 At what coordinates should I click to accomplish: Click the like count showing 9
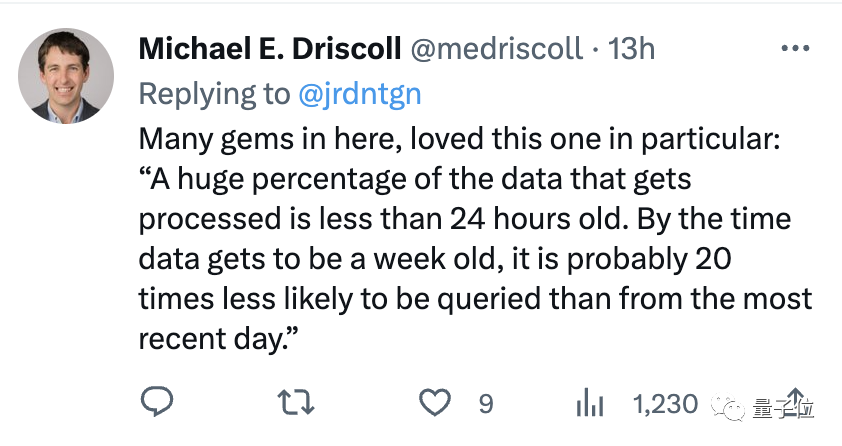486,404
